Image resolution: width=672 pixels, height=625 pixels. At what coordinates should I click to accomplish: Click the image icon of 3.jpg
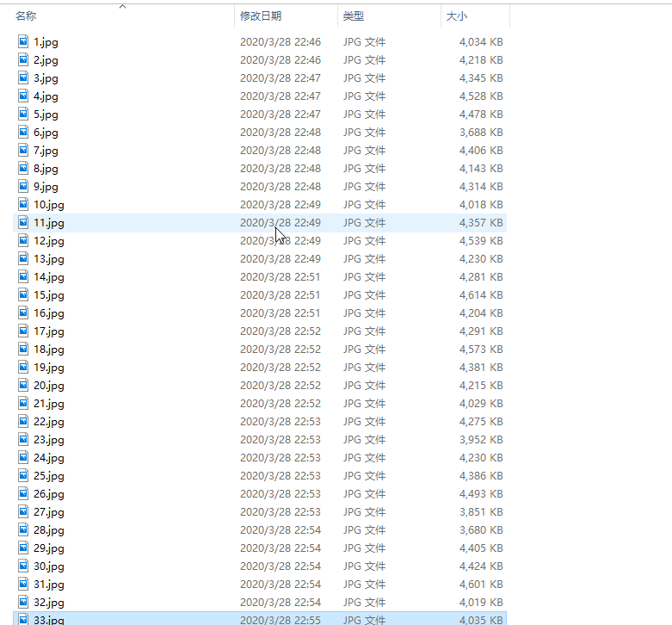point(23,77)
